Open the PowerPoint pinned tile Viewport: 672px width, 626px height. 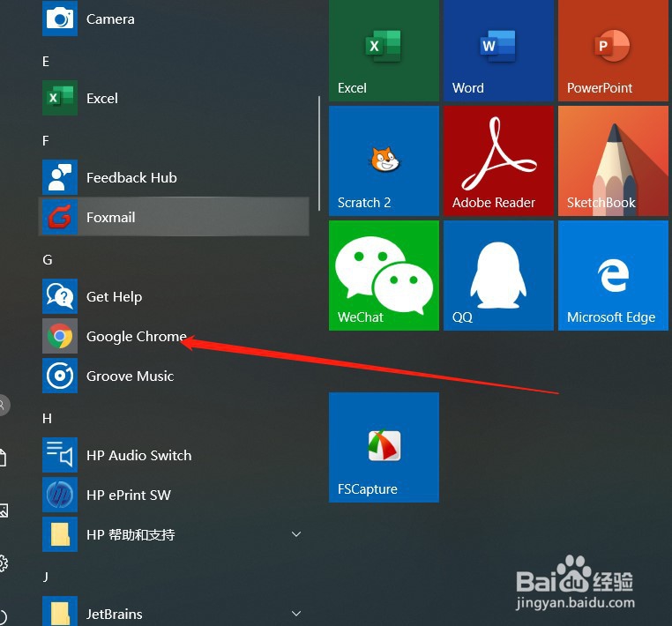(613, 50)
